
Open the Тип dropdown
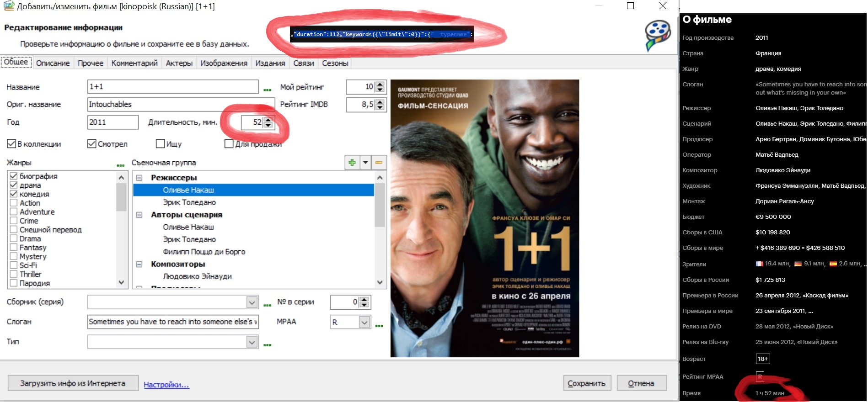[x=252, y=342]
